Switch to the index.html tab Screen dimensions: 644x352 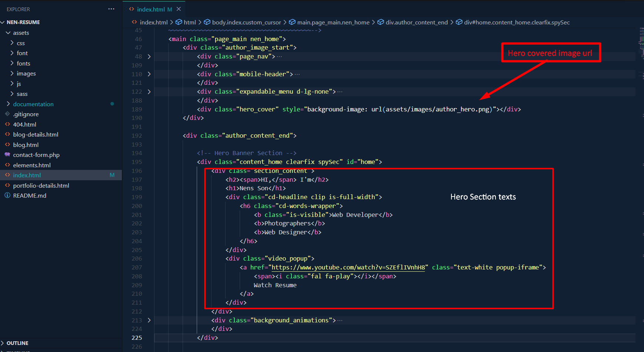154,9
